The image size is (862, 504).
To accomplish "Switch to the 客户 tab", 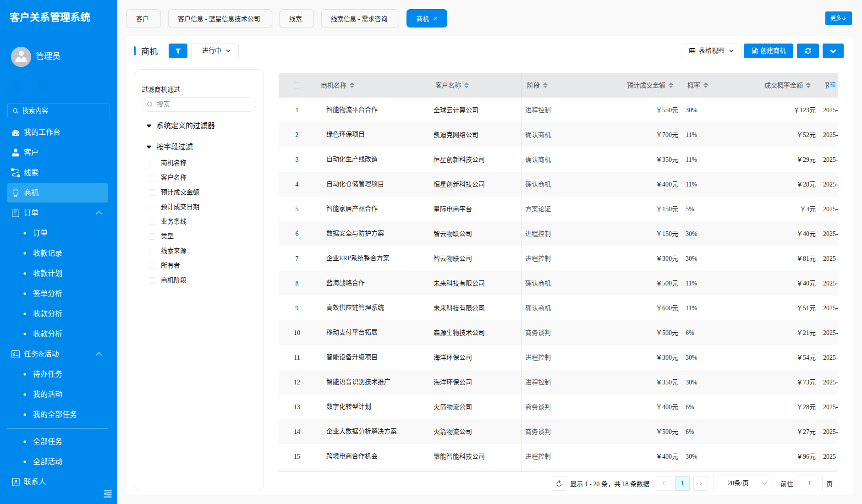I will (x=143, y=18).
